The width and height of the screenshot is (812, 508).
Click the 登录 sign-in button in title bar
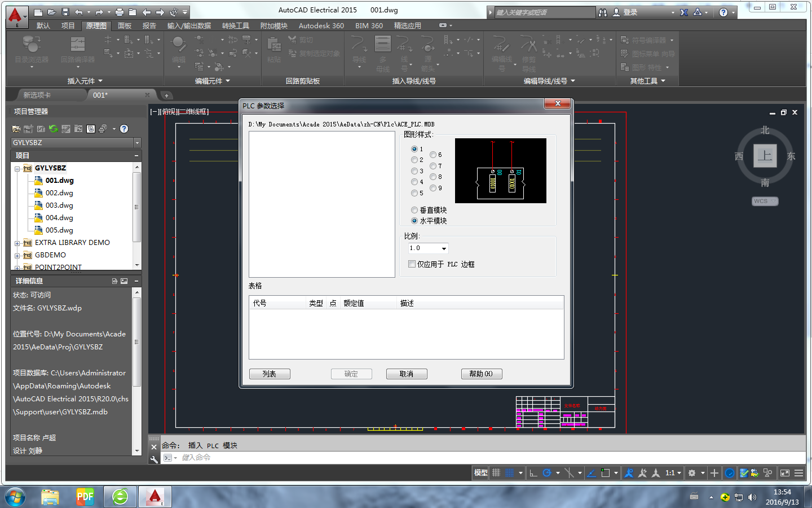click(630, 12)
